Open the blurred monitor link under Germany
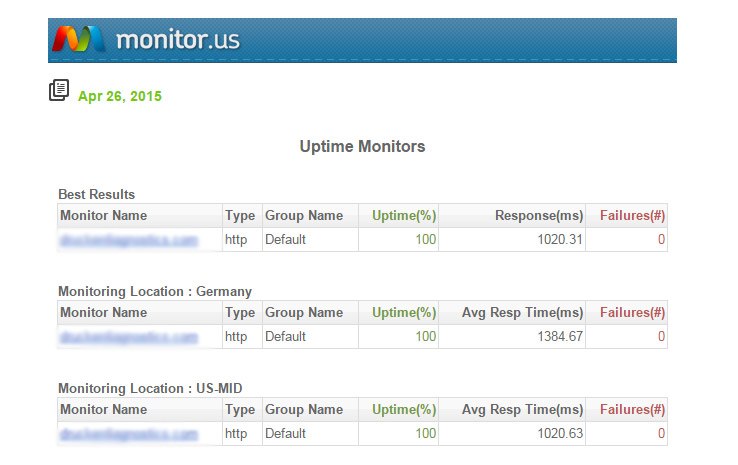The width and height of the screenshot is (738, 465). (129, 337)
